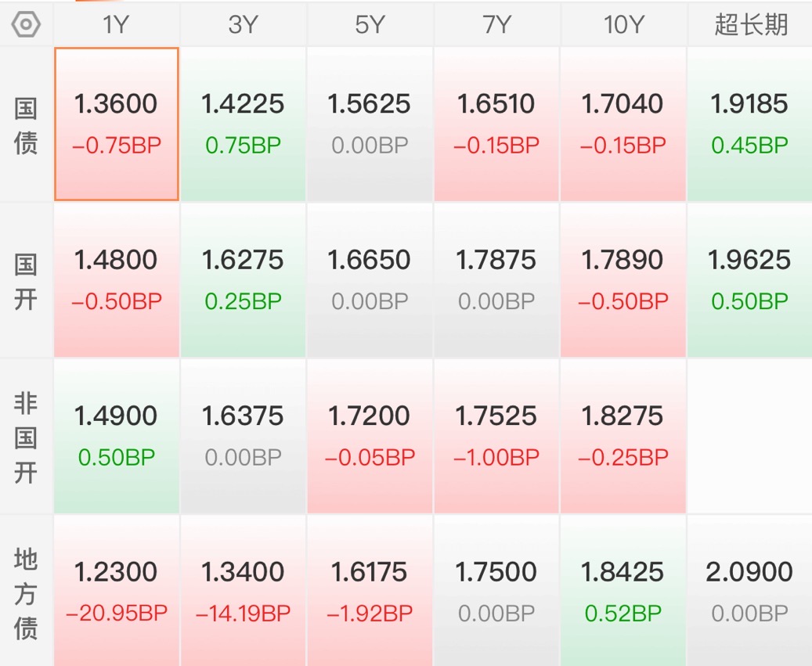Open 地方债 超长期 cell 2.0900
The width and height of the screenshot is (812, 666).
pos(750,592)
